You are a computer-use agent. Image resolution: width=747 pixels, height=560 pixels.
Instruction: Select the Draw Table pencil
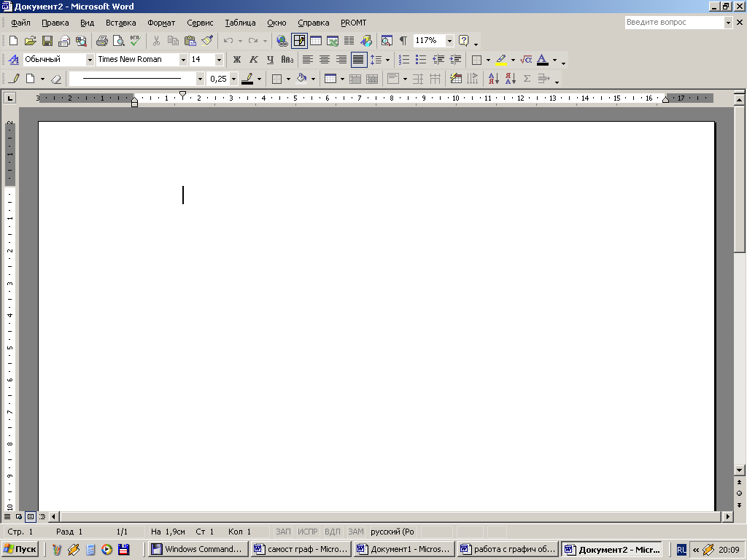[14, 79]
